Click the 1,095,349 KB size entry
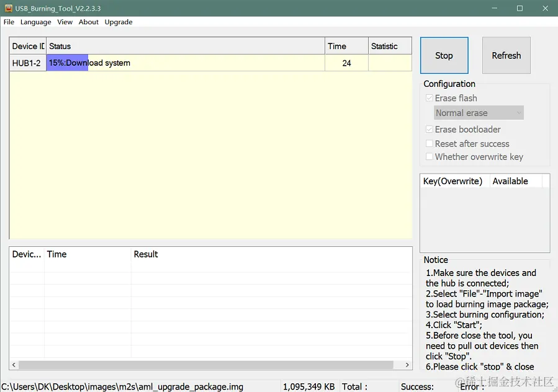 309,386
